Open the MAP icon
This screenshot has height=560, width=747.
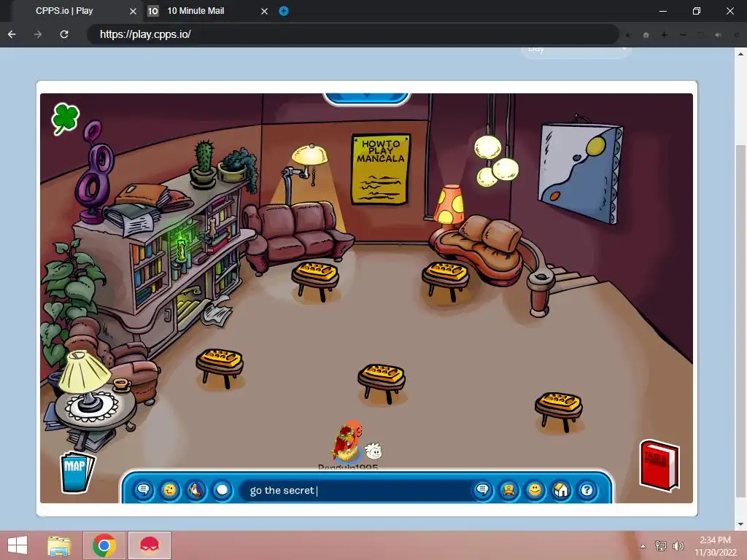pyautogui.click(x=77, y=472)
